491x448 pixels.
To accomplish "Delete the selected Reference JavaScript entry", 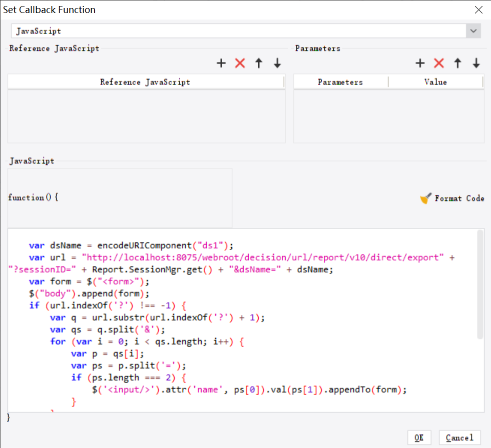I will click(240, 63).
